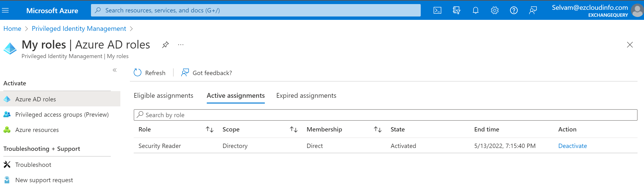Screen dimensions: 644x191
Task: Open the Cloud Shell icon
Action: point(437,10)
